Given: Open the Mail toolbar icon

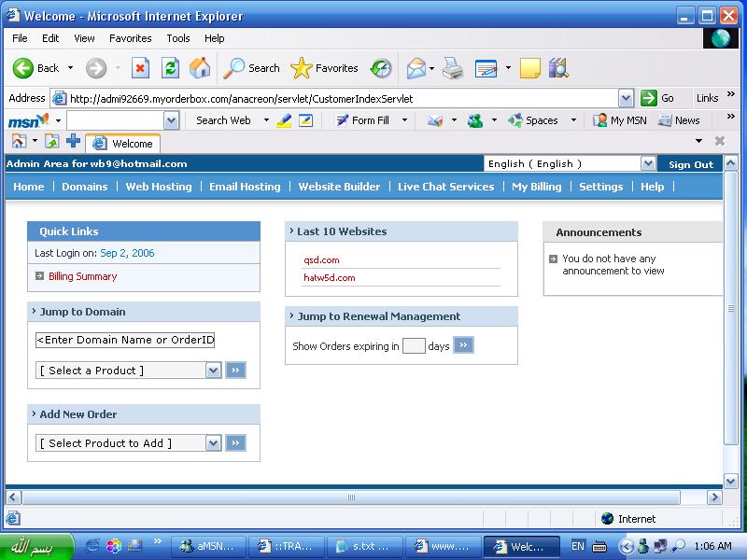Looking at the screenshot, I should [416, 68].
